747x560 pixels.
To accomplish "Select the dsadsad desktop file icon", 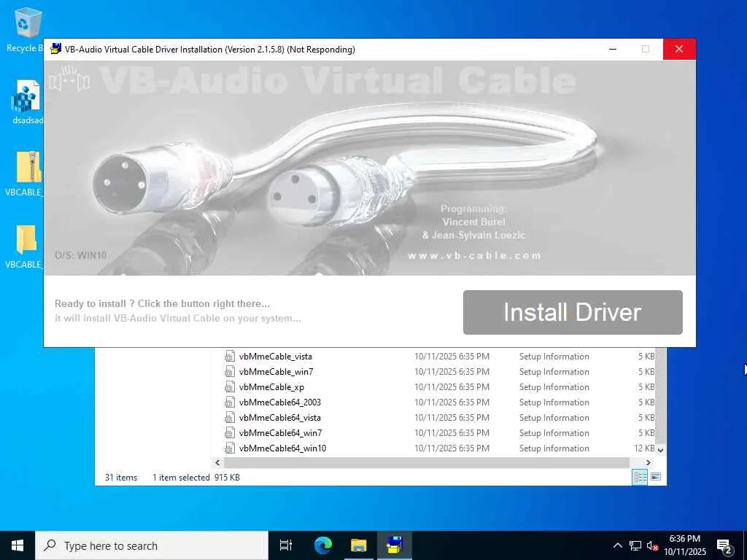I will pyautogui.click(x=26, y=102).
